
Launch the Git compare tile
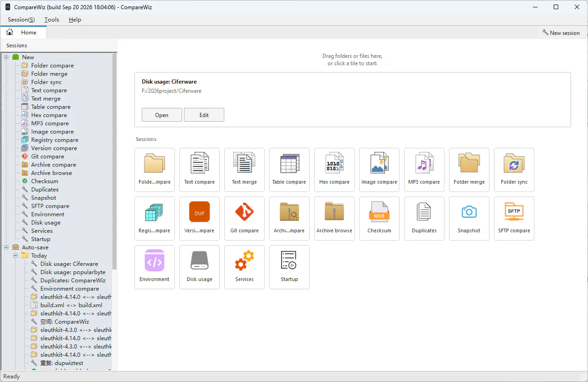pyautogui.click(x=244, y=219)
